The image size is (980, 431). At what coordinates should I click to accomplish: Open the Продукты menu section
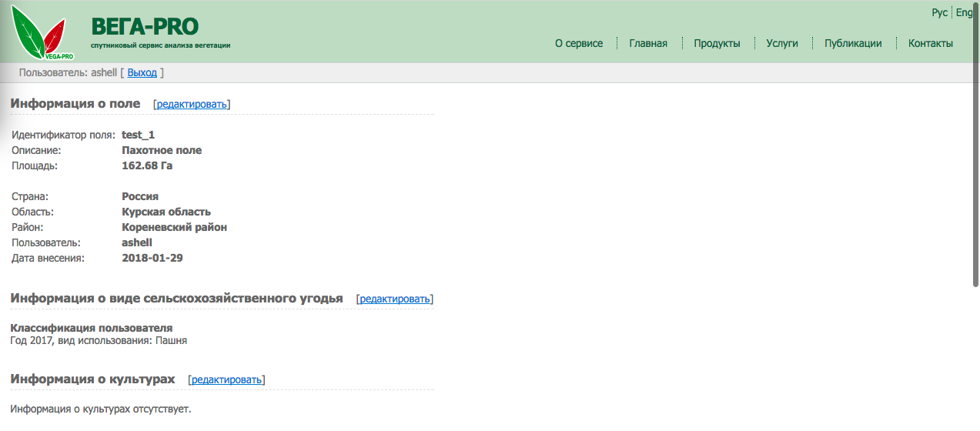tap(717, 44)
